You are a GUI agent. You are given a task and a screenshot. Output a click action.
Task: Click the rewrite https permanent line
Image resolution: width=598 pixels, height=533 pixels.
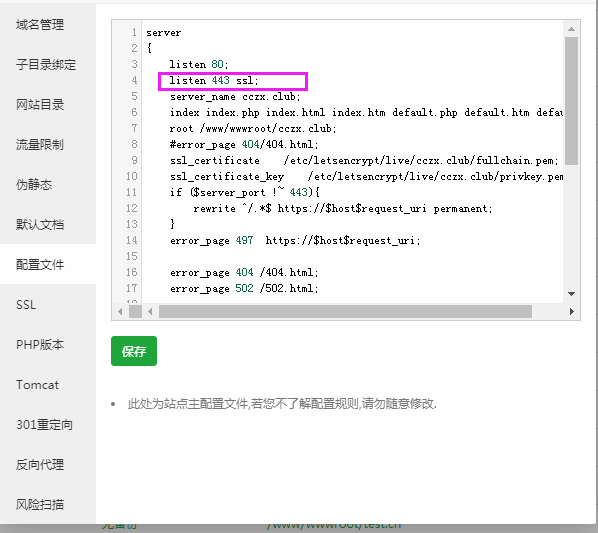343,209
